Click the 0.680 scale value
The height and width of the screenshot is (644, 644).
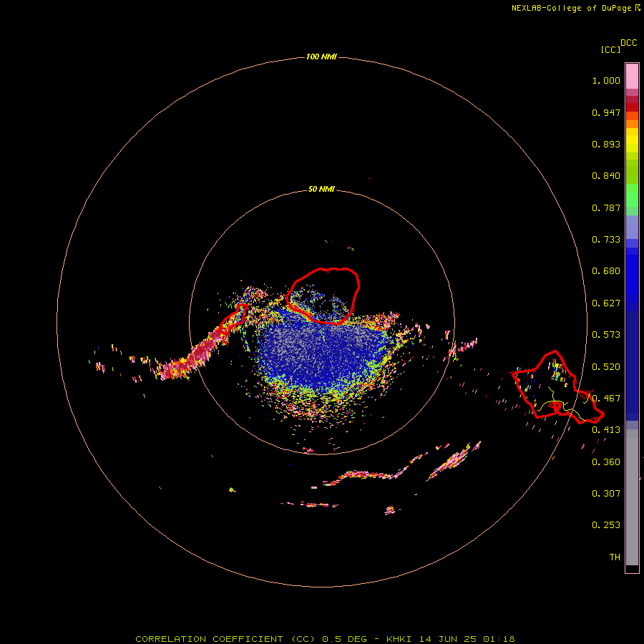pos(606,271)
